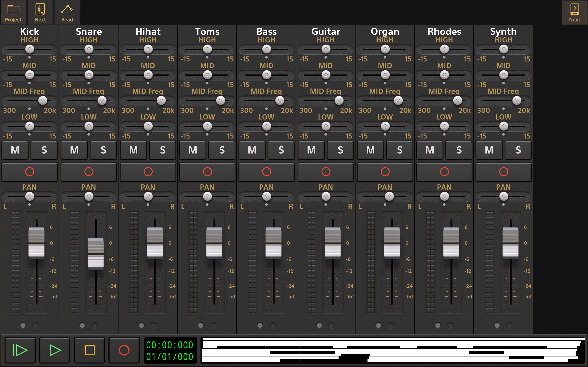Arm recording on the Bass channel
Screen dimensions: 588x367
pos(266,172)
